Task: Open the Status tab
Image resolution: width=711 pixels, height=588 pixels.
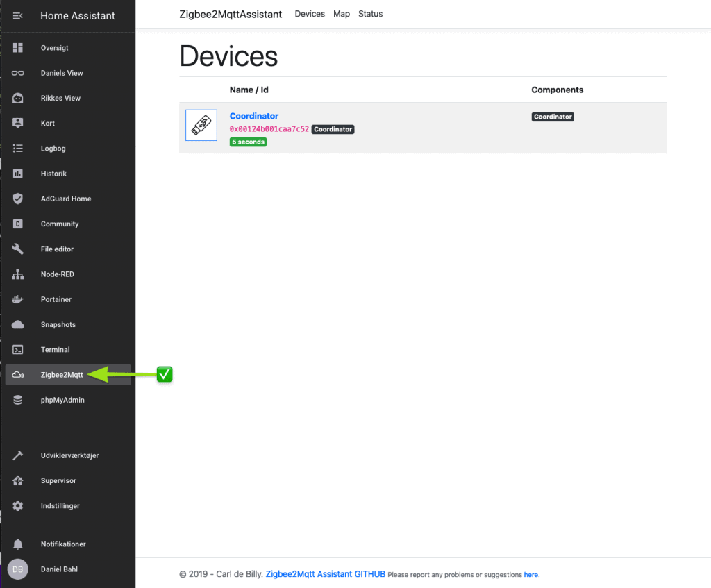Action: (x=371, y=14)
